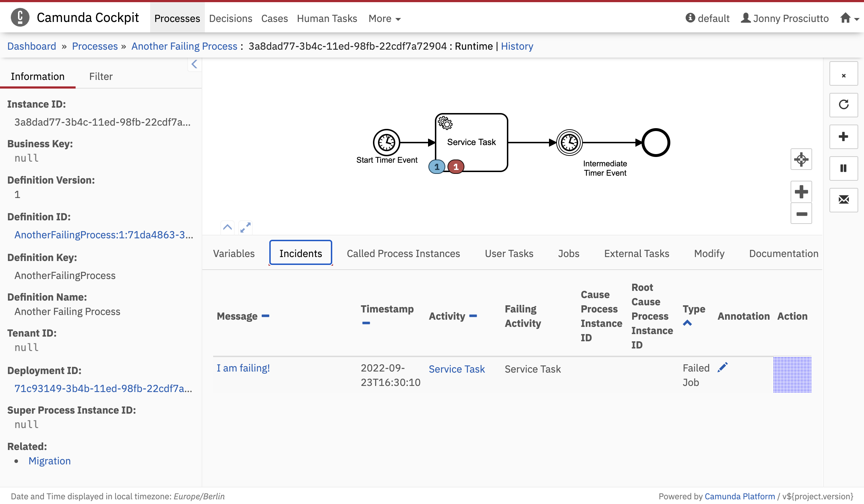Open the Modify tab
This screenshot has width=864, height=504.
pos(709,253)
